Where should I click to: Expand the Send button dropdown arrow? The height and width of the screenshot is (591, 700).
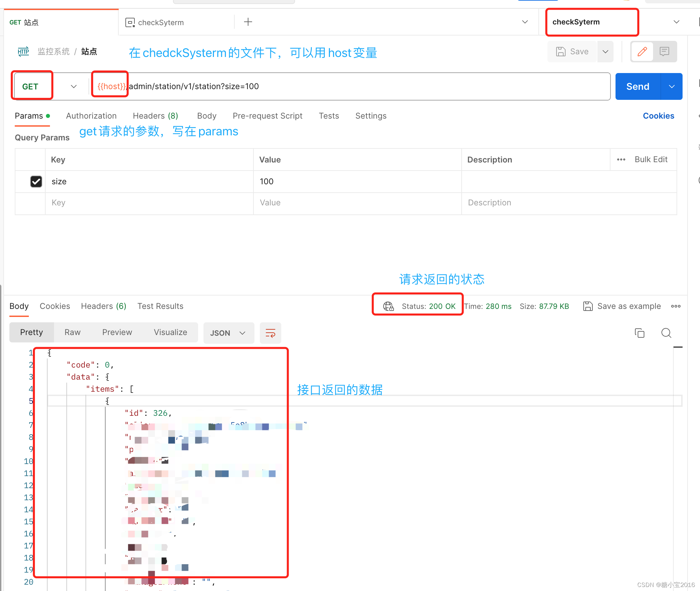672,86
